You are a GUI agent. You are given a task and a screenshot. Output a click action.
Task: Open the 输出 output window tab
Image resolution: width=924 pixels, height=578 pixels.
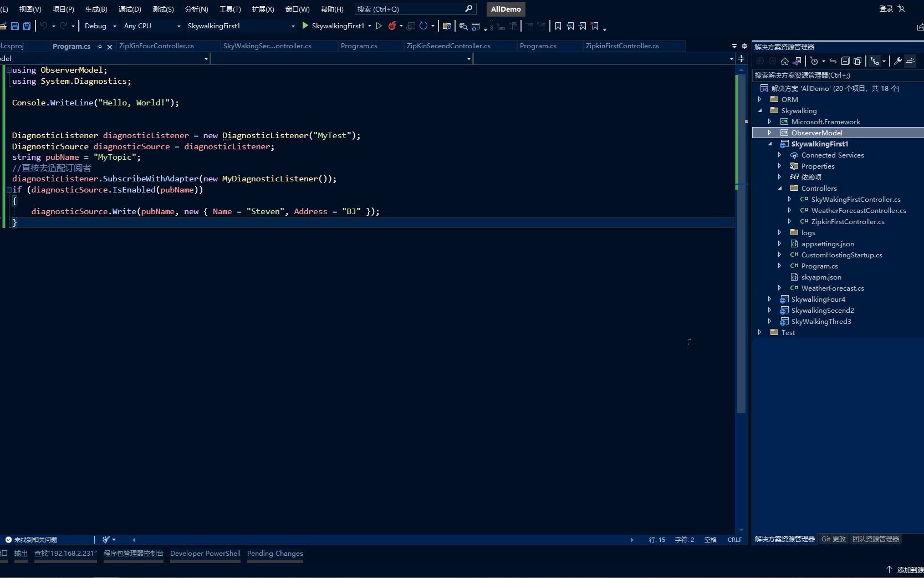[21, 554]
